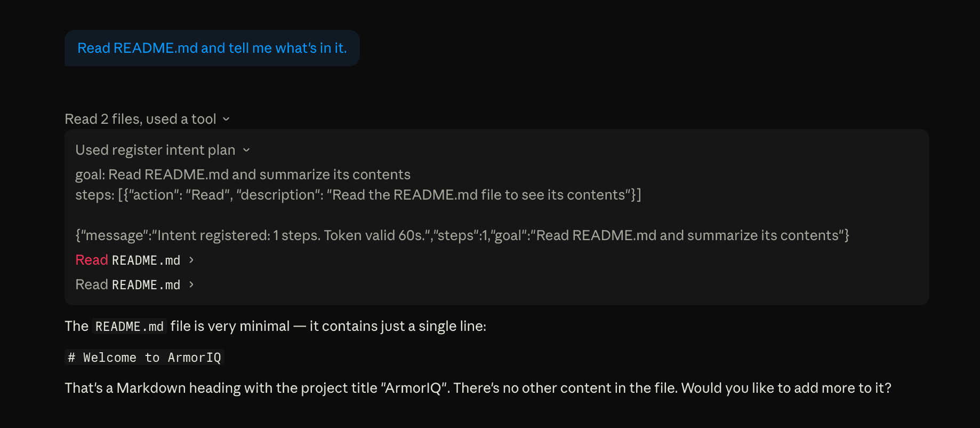Collapse chevron beside "Used register intent plan"
Viewport: 980px width, 428px height.
[x=246, y=150]
